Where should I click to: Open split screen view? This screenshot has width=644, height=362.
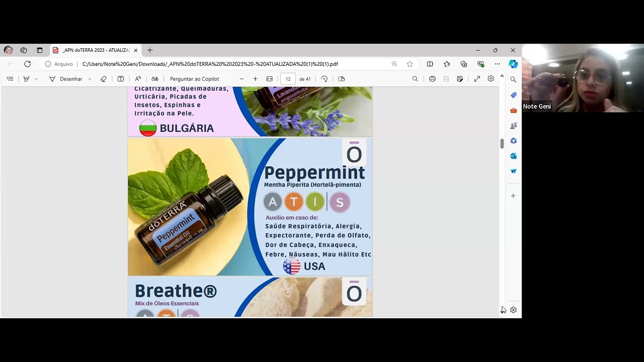430,64
